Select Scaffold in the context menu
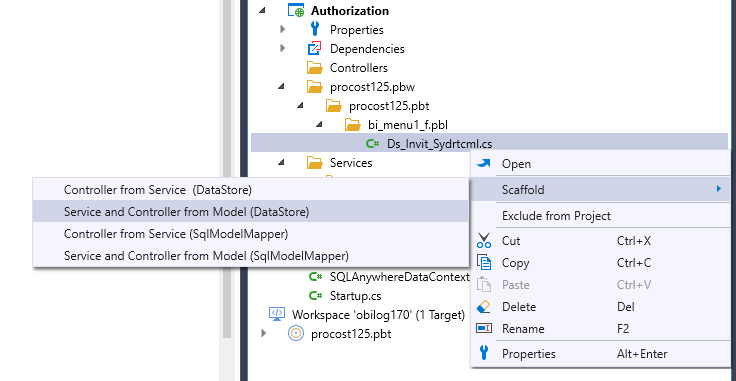The width and height of the screenshot is (736, 381). click(601, 190)
